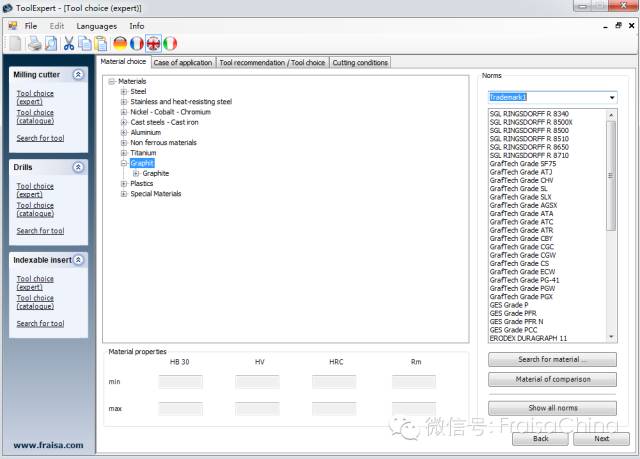Click the Paste clipboard icon
This screenshot has width=640, height=459.
tap(101, 43)
